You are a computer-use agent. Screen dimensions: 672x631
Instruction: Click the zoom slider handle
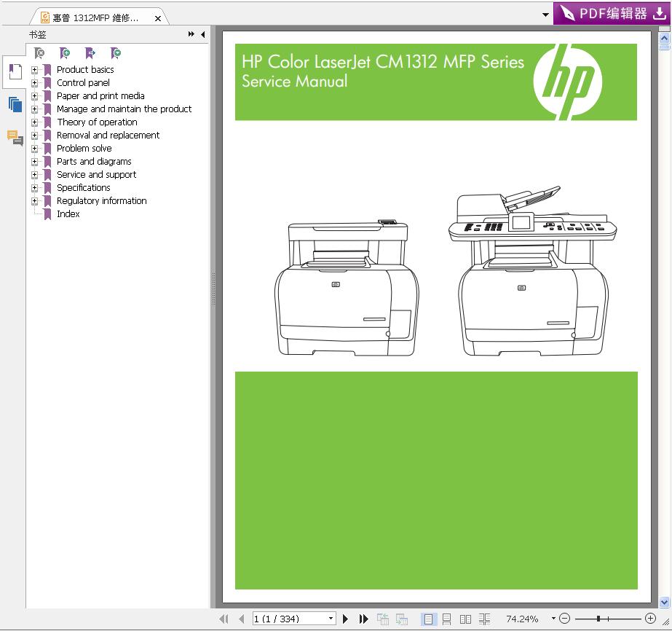[598, 619]
